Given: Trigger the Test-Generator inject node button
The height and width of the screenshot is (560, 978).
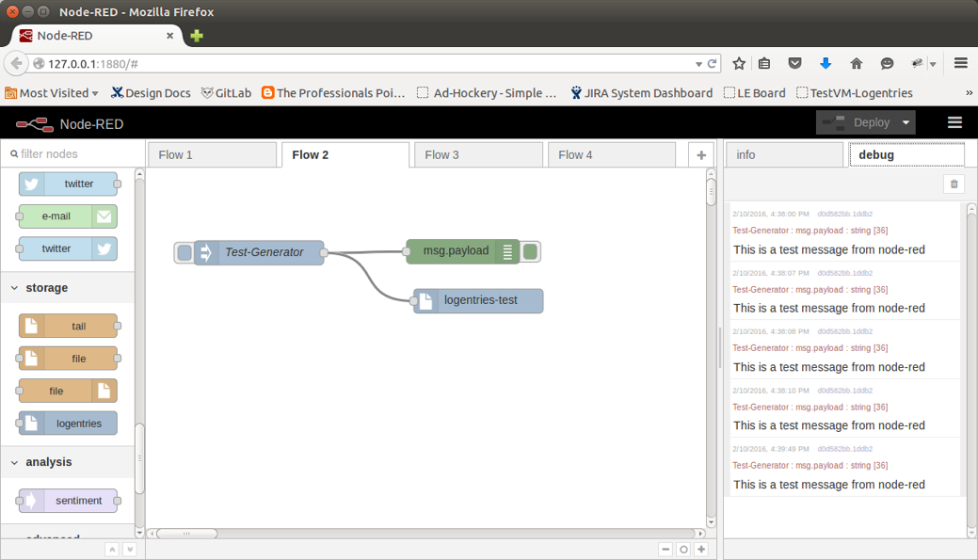Looking at the screenshot, I should pos(184,252).
